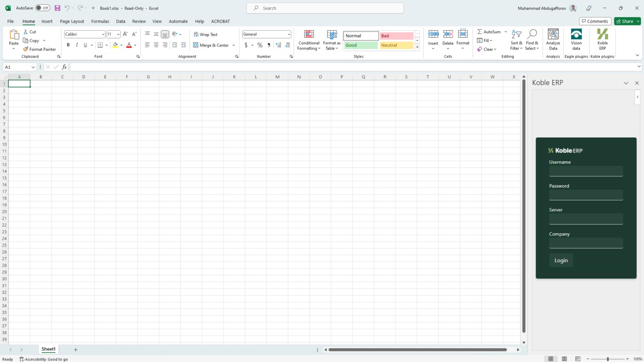The height and width of the screenshot is (362, 644).
Task: Open Conditional Formatting menu
Action: point(309,40)
